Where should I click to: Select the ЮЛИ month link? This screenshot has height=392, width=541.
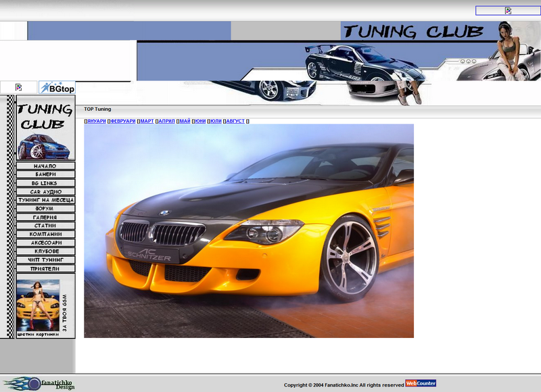click(x=216, y=121)
